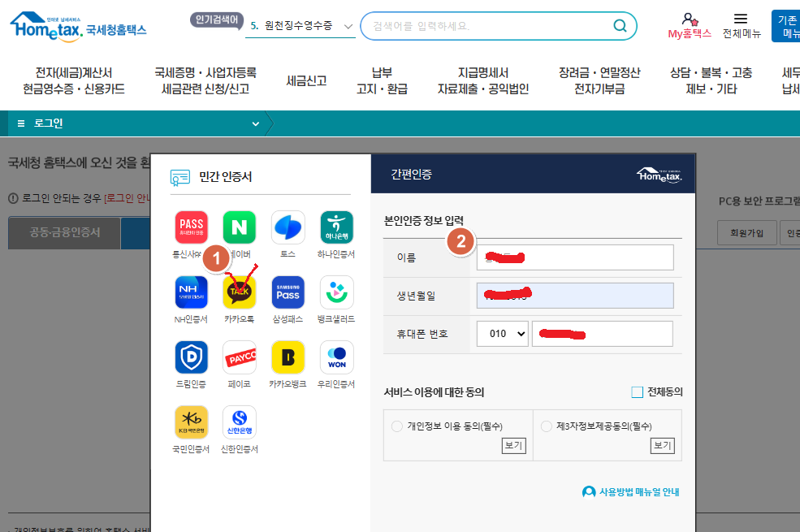Viewport: 800px width, 532px height.
Task: Choose the Bank Salad certificate icon
Action: point(336,292)
